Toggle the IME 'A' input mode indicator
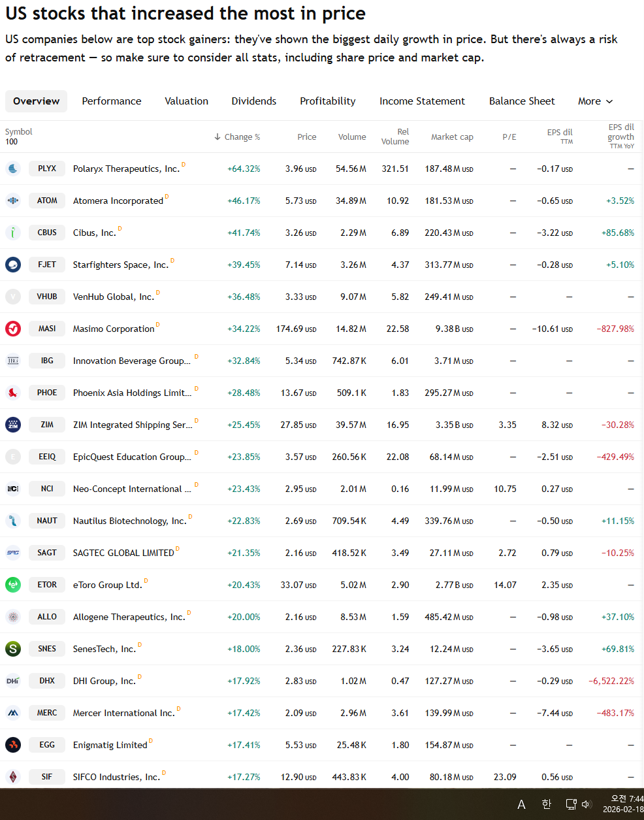 point(521,804)
